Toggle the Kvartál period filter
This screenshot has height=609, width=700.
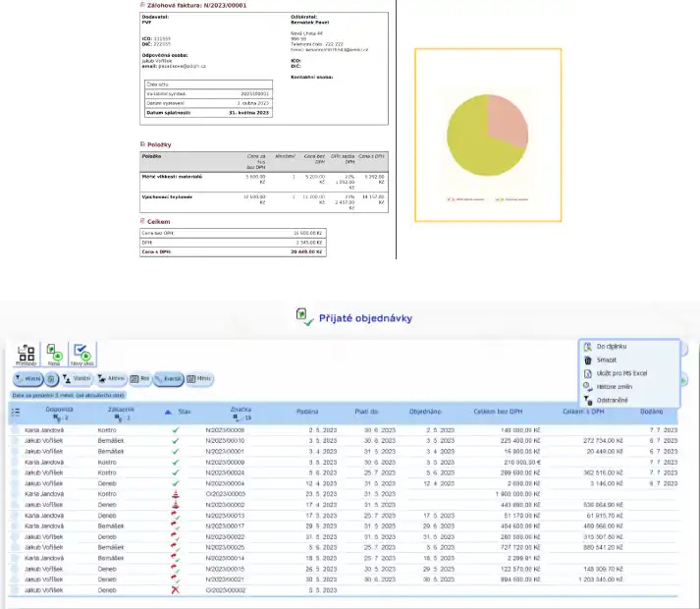[x=167, y=378]
